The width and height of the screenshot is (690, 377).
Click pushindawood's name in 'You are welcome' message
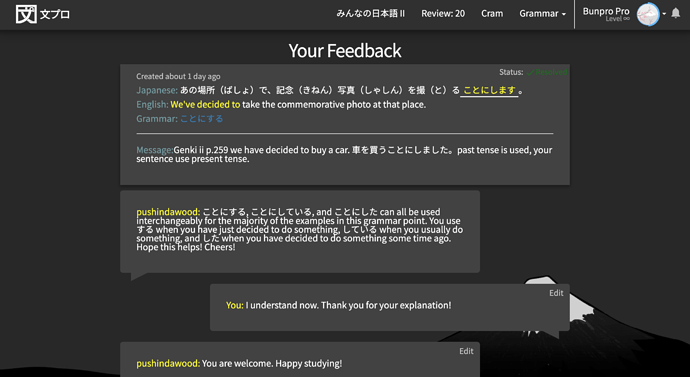pyautogui.click(x=168, y=364)
